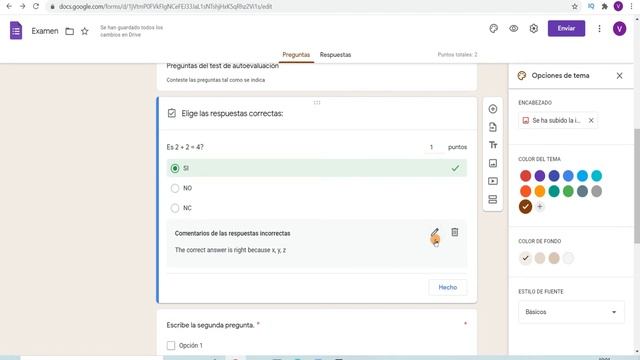
Task: Go back in browser
Action: 9,6
